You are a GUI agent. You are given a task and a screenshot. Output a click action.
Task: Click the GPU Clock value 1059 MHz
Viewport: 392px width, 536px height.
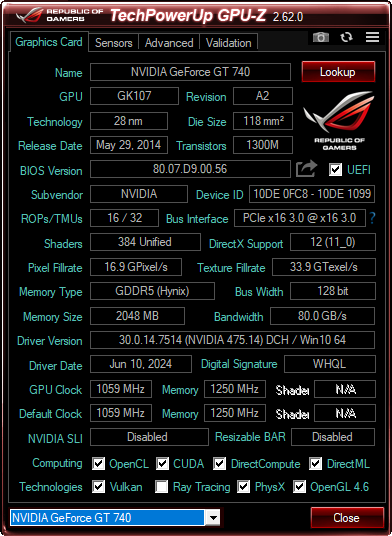tap(121, 389)
